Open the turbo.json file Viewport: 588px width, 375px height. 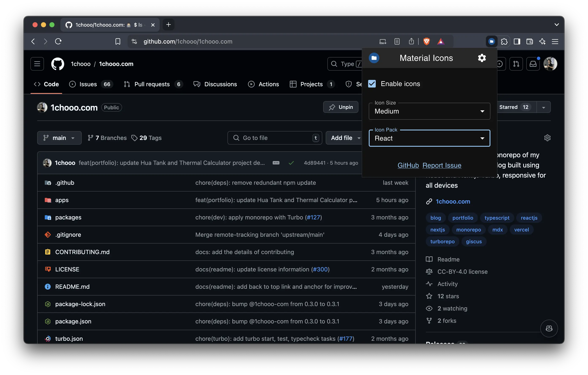click(69, 339)
